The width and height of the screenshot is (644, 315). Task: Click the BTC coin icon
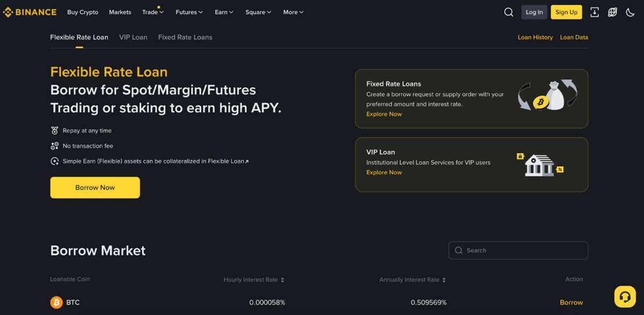pyautogui.click(x=56, y=303)
